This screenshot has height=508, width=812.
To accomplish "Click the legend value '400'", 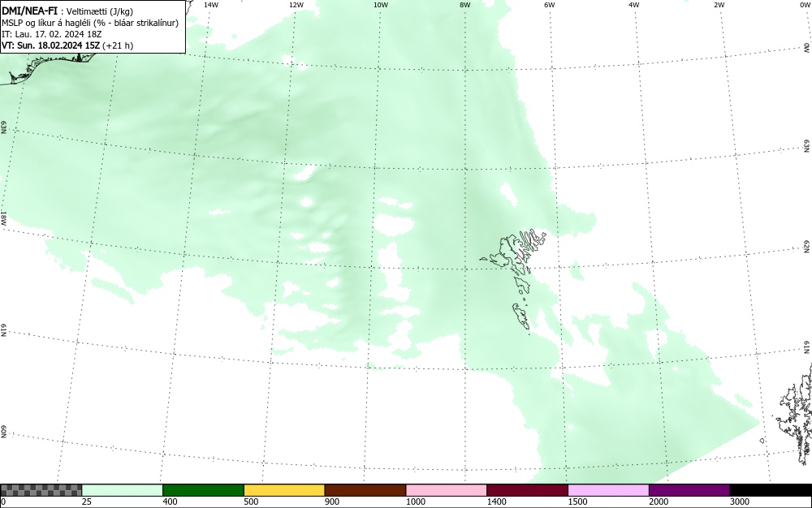I will (x=170, y=502).
